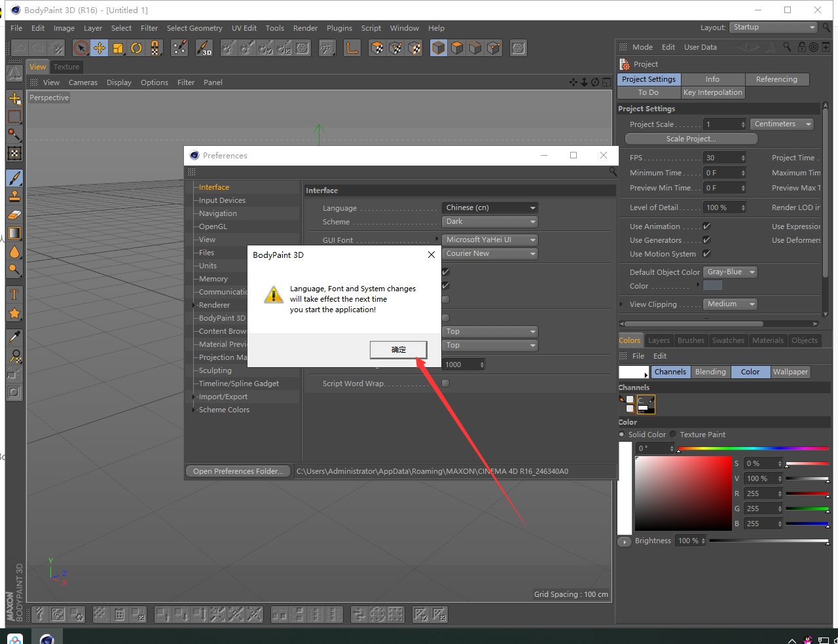Activate the Text tool icon
Screen dimensions: 838x644
tap(14, 295)
